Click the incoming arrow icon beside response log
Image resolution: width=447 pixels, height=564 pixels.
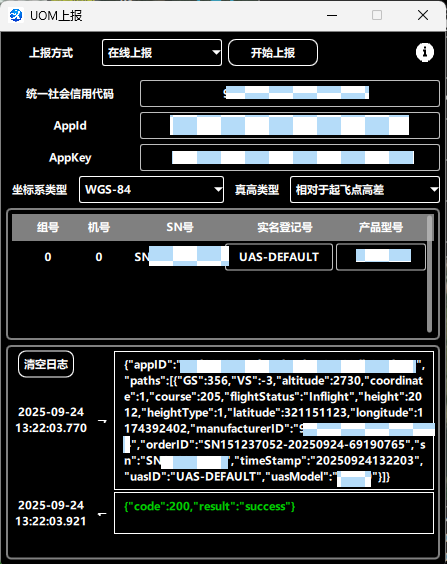tap(102, 514)
